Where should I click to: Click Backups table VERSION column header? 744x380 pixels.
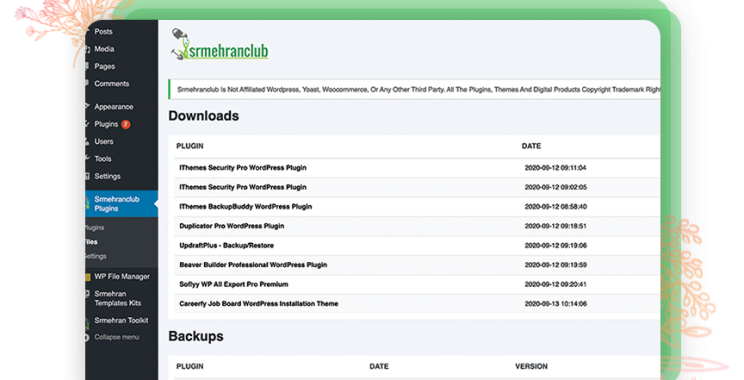(x=531, y=367)
